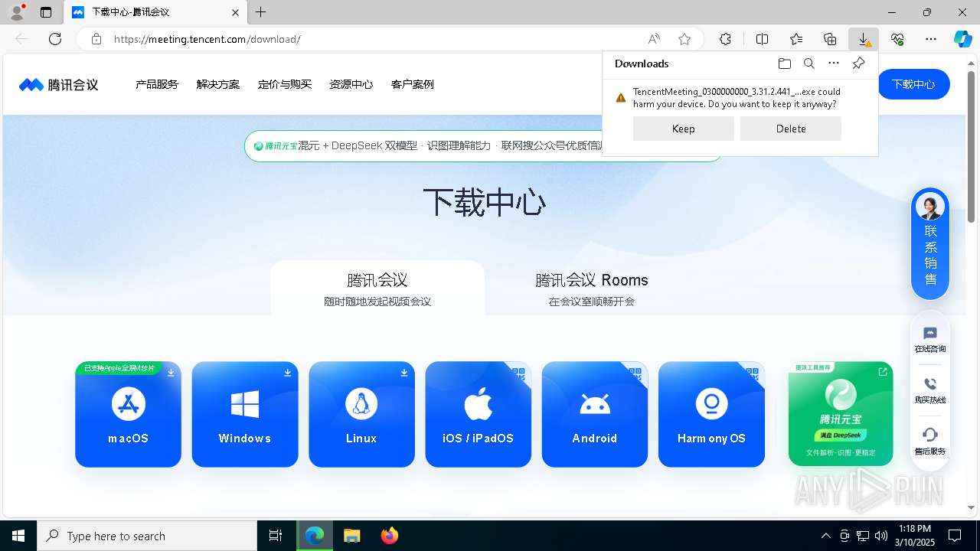
Task: Click the browser Downloads toolbar icon
Action: click(864, 39)
